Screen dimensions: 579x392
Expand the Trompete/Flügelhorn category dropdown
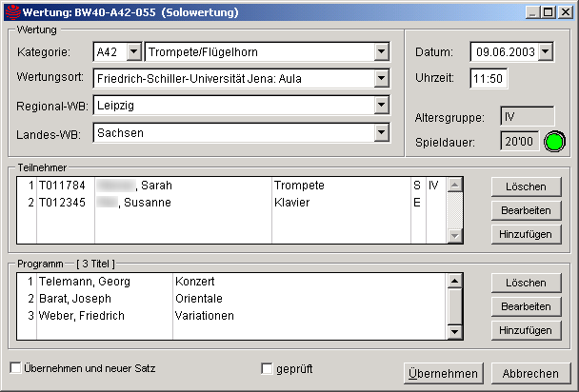click(381, 51)
